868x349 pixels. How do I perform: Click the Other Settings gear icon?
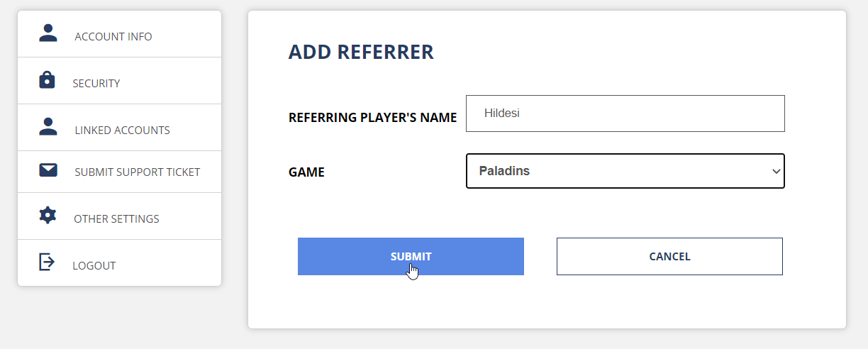48,215
